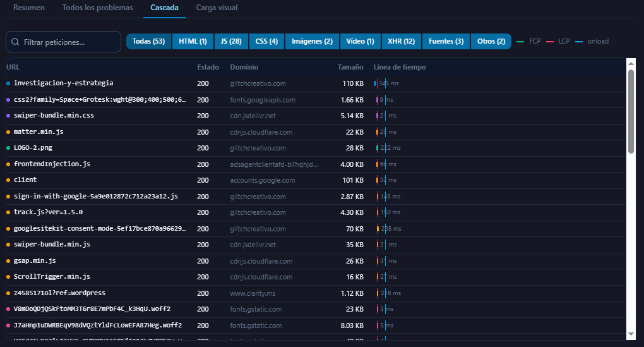Image resolution: width=644 pixels, height=347 pixels.
Task: Click the Tamaño column header
Action: coord(350,67)
